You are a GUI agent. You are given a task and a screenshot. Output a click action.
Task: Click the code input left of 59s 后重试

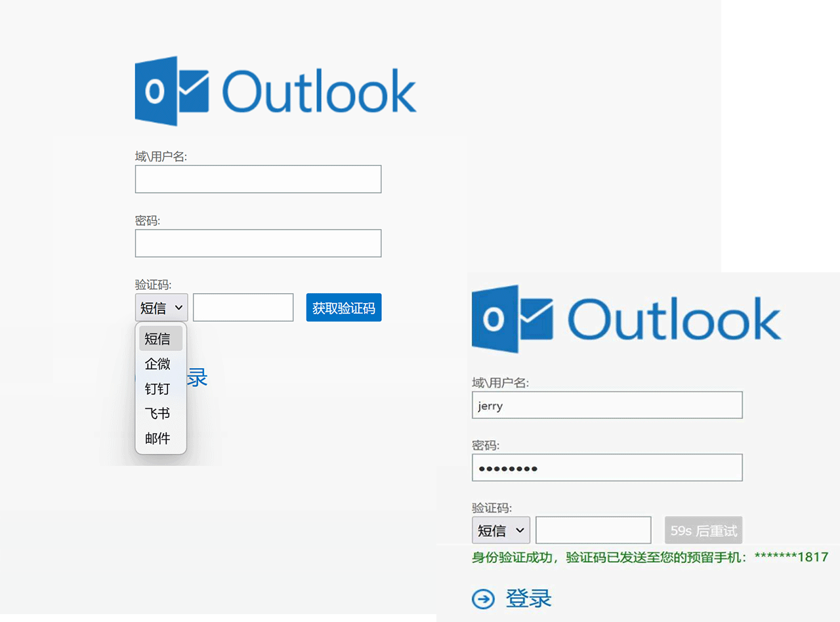click(x=593, y=530)
